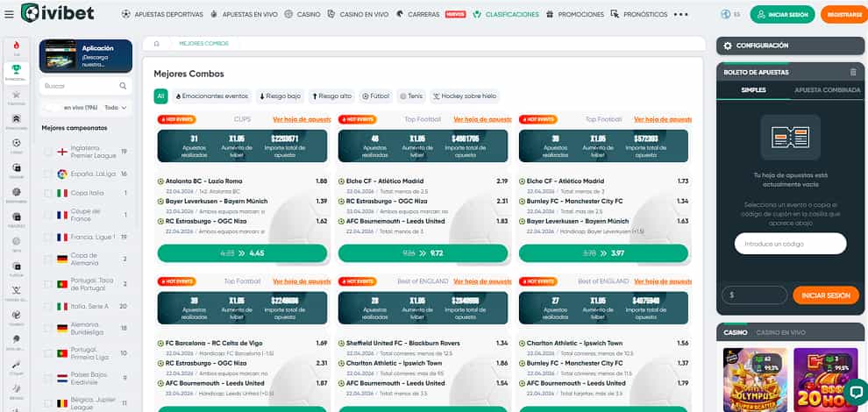Click the orange REGISTRARSE button
Screen dimensions: 868x412
click(844, 14)
